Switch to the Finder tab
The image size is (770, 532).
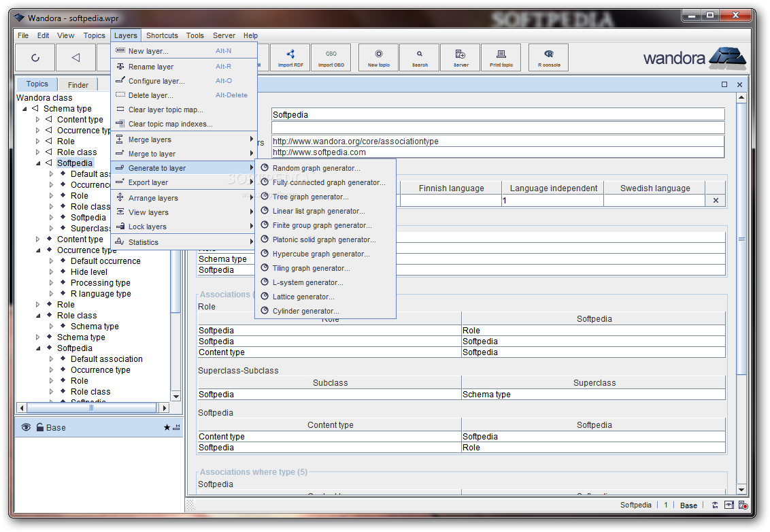pyautogui.click(x=78, y=84)
